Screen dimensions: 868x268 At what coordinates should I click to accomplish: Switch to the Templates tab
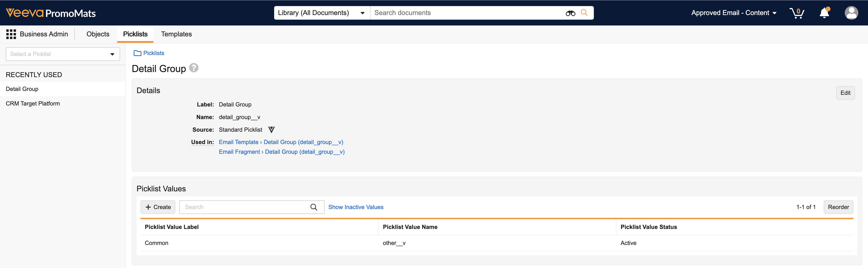pos(176,34)
